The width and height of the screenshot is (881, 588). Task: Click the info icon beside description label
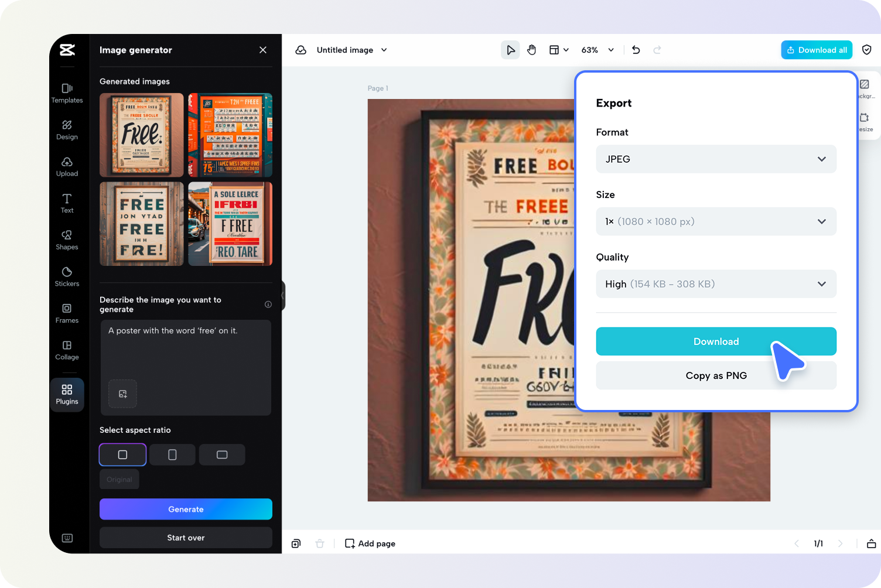click(x=268, y=305)
